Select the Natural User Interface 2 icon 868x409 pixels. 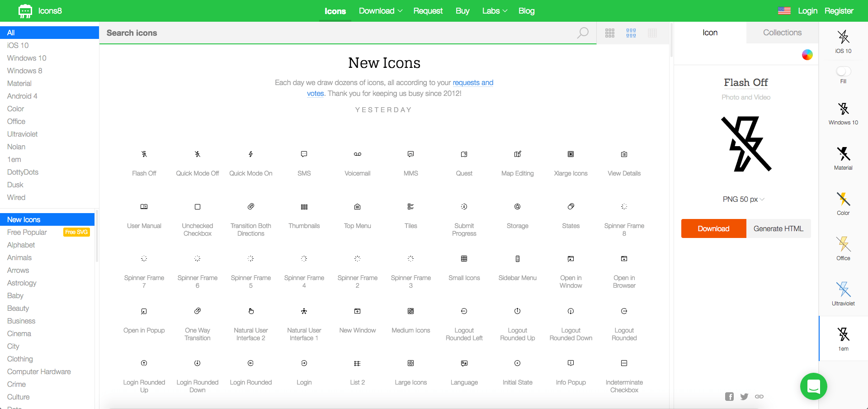(251, 311)
